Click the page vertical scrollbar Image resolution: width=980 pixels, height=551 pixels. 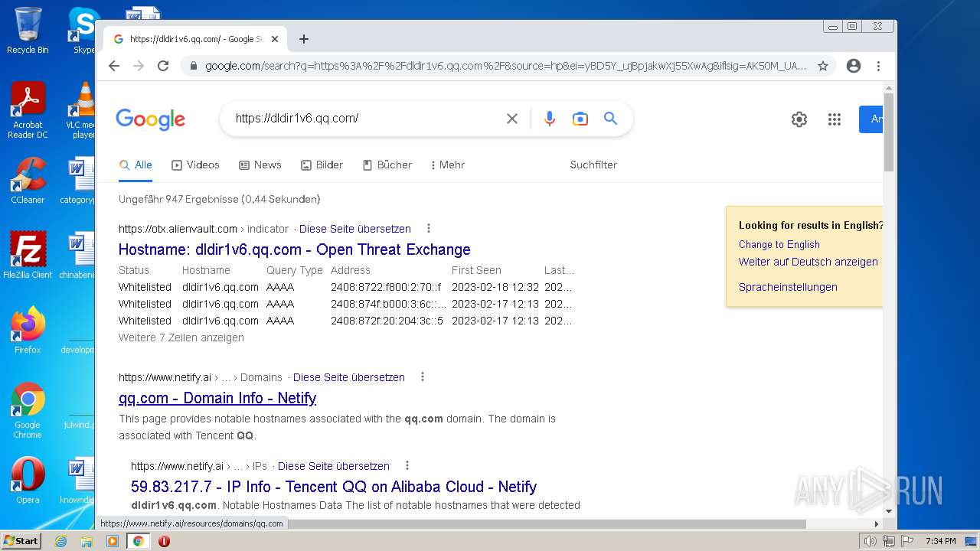click(x=889, y=132)
